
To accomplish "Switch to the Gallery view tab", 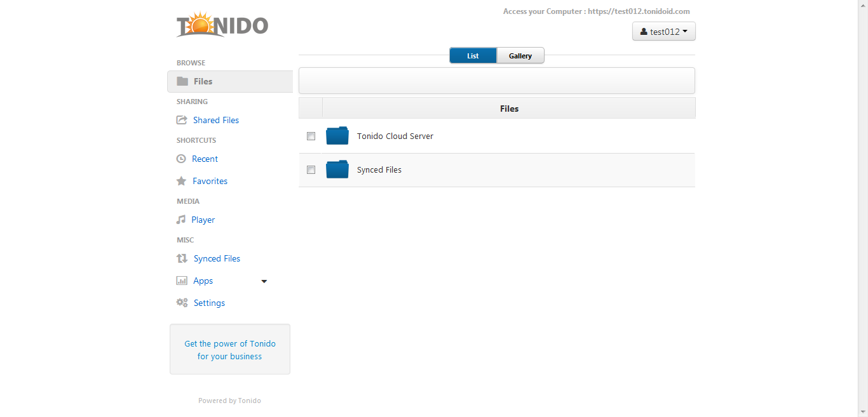I will 520,56.
